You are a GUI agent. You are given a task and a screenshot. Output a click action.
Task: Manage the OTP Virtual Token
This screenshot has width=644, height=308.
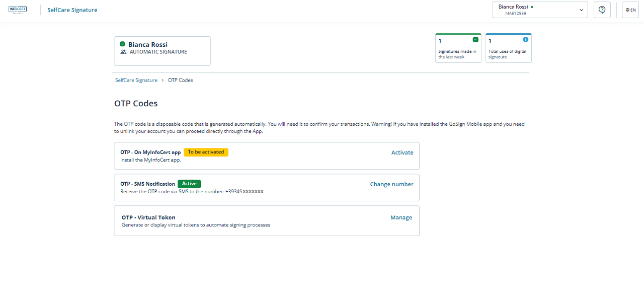coord(401,217)
